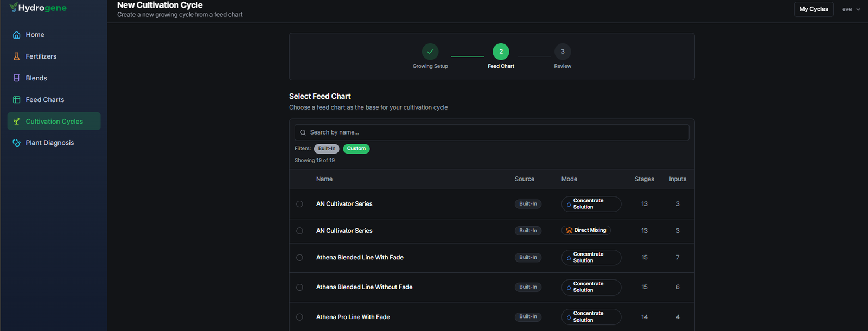Select the AN Cultivator Series Direct Mixing radio
This screenshot has height=331, width=868.
pos(299,231)
